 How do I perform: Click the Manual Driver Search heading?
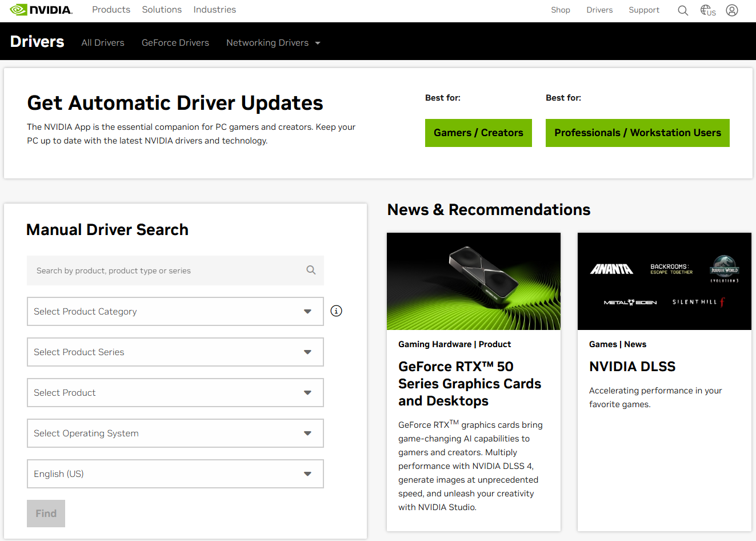[x=107, y=230]
